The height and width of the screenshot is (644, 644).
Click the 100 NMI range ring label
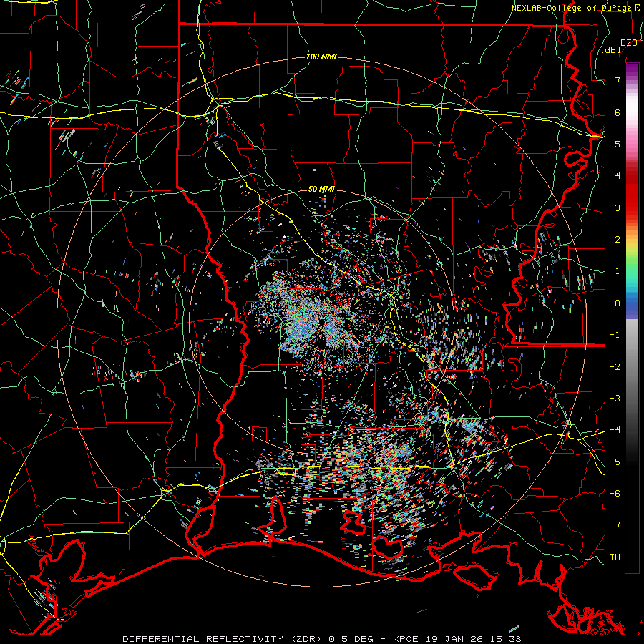coord(321,57)
